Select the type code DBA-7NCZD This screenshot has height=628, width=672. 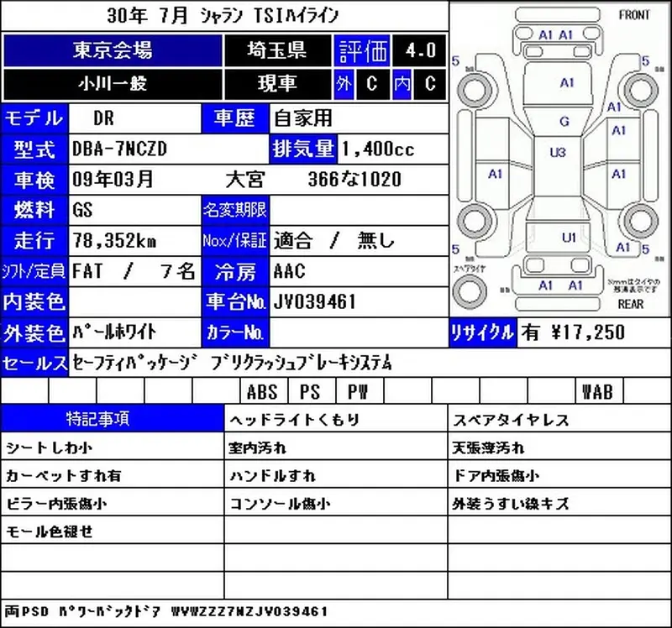click(x=119, y=149)
